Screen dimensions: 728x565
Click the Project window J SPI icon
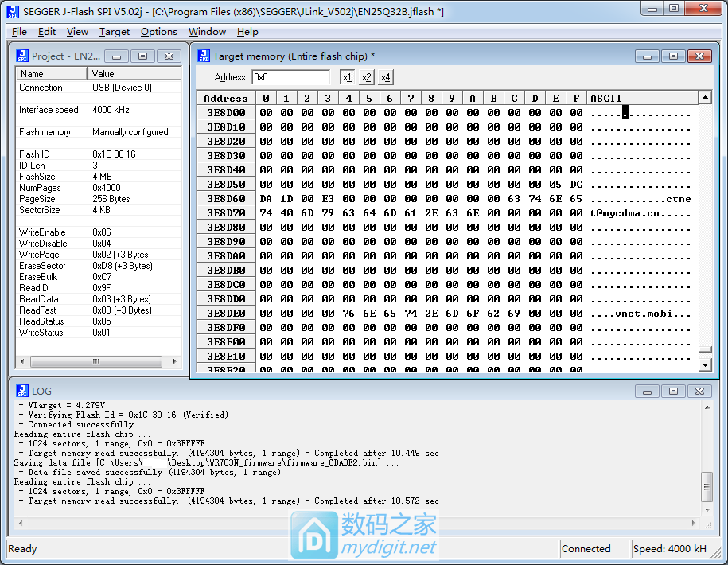[22, 56]
